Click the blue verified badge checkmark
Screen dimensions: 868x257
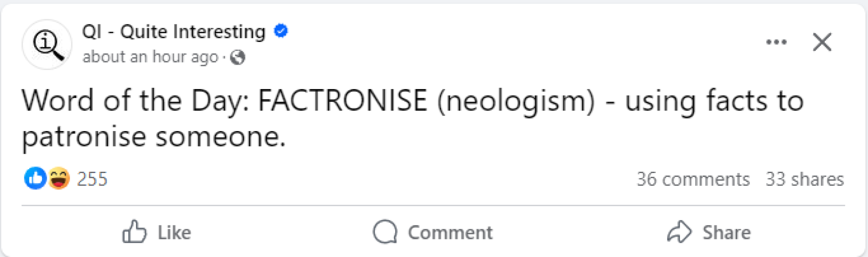(281, 31)
